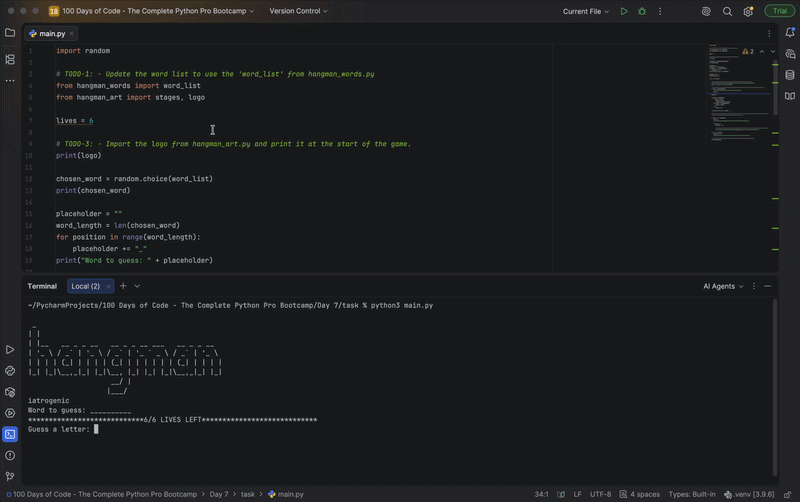Open the 4 spaces indent settings
Viewport: 800px width, 502px height.
639,494
